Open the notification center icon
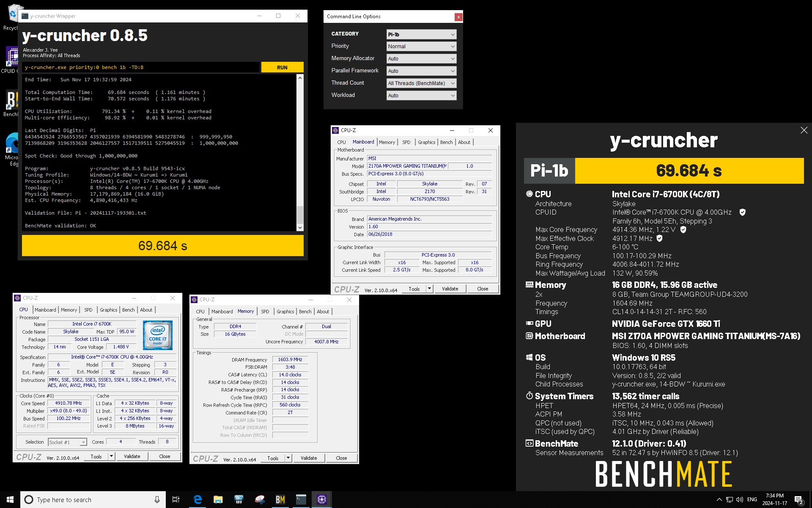The height and width of the screenshot is (508, 812). (x=799, y=500)
